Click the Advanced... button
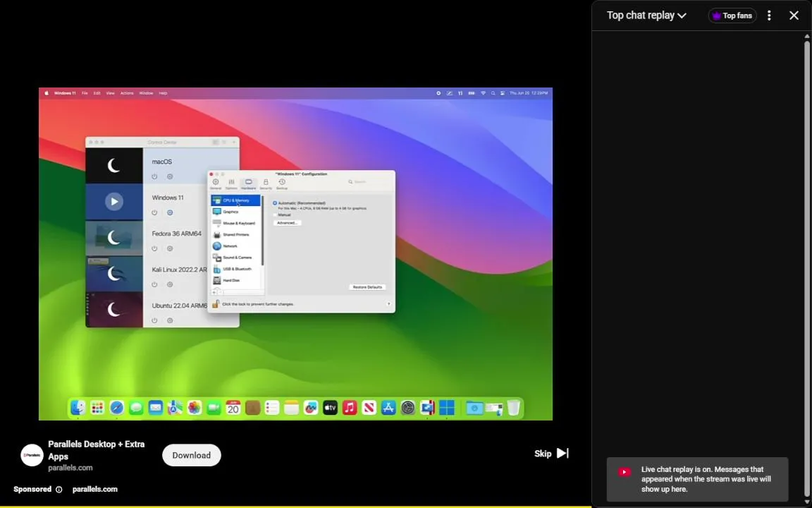 287,223
